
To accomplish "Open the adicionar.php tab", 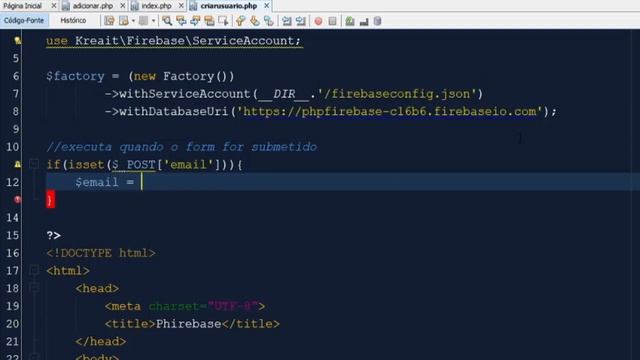I will tap(93, 6).
